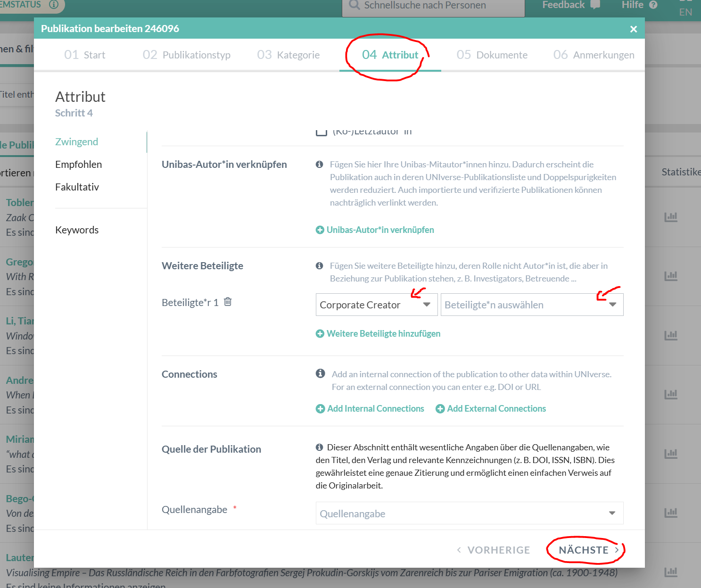Switch to the 05 Dokumente tab

pyautogui.click(x=492, y=55)
